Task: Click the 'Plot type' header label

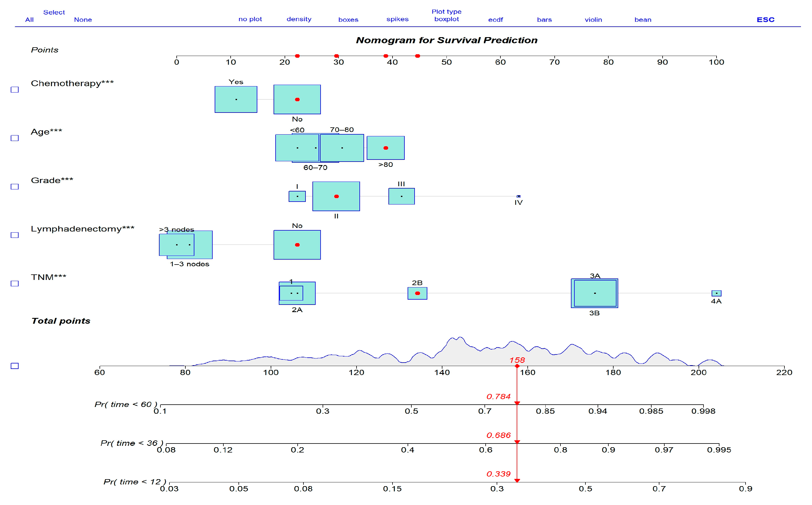Action: tap(446, 12)
